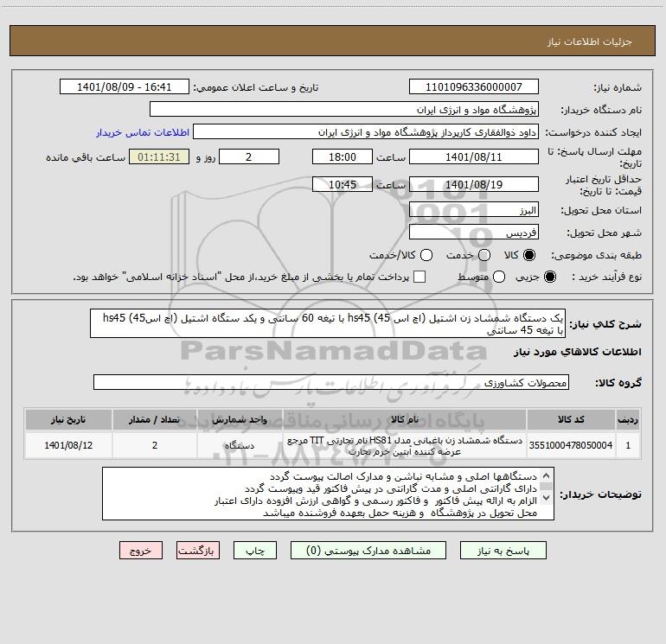Click the مشاهده مدارک پیوستی button
The image size is (666, 644).
tap(368, 551)
